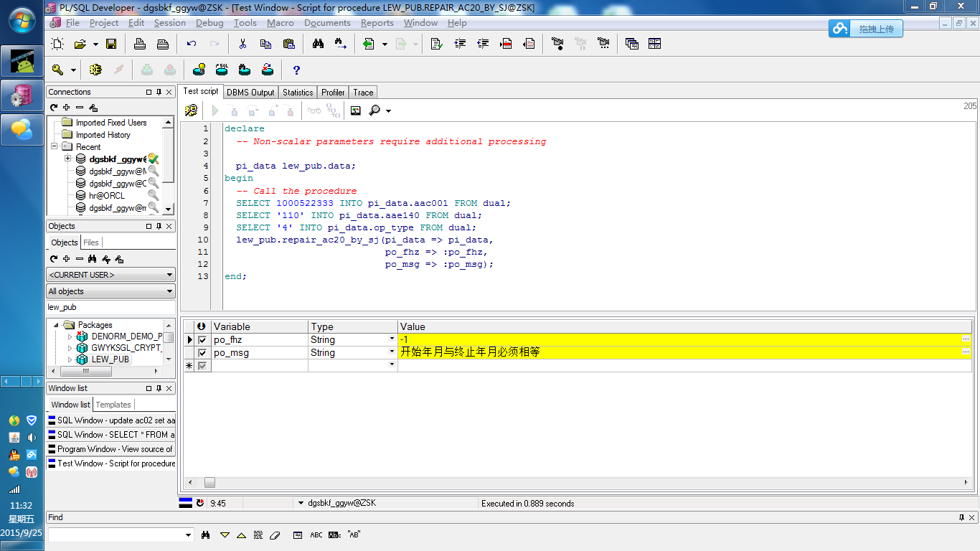Select hr@ORCL in Connections list
The height and width of the screenshot is (551, 980).
pyautogui.click(x=106, y=196)
